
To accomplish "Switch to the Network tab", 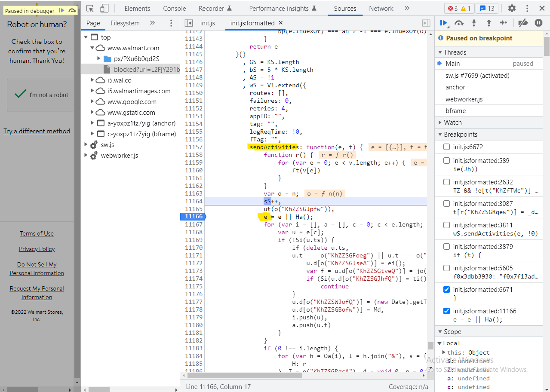I will pyautogui.click(x=381, y=9).
